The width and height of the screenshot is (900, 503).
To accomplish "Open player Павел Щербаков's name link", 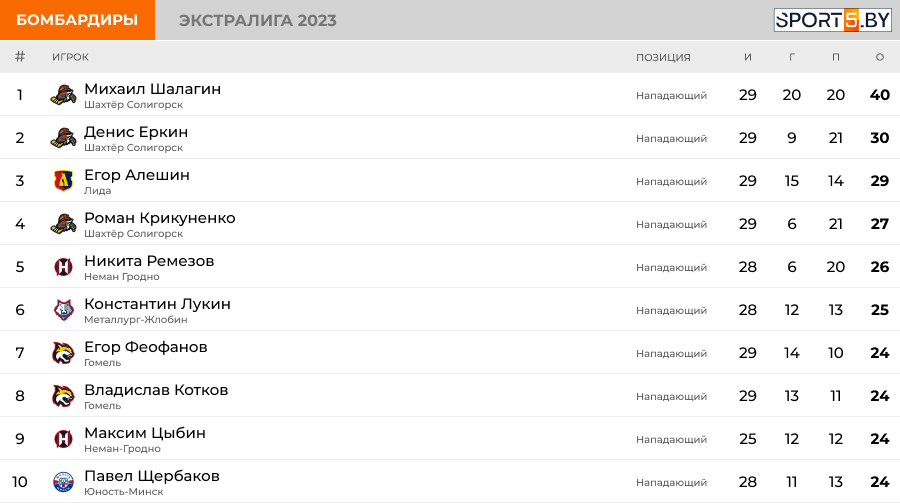I will click(x=152, y=476).
